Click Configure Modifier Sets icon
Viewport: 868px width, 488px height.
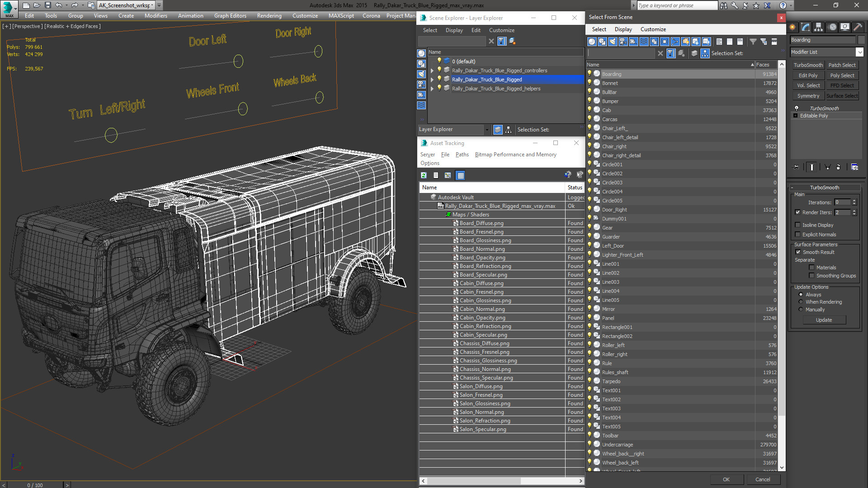(x=854, y=167)
